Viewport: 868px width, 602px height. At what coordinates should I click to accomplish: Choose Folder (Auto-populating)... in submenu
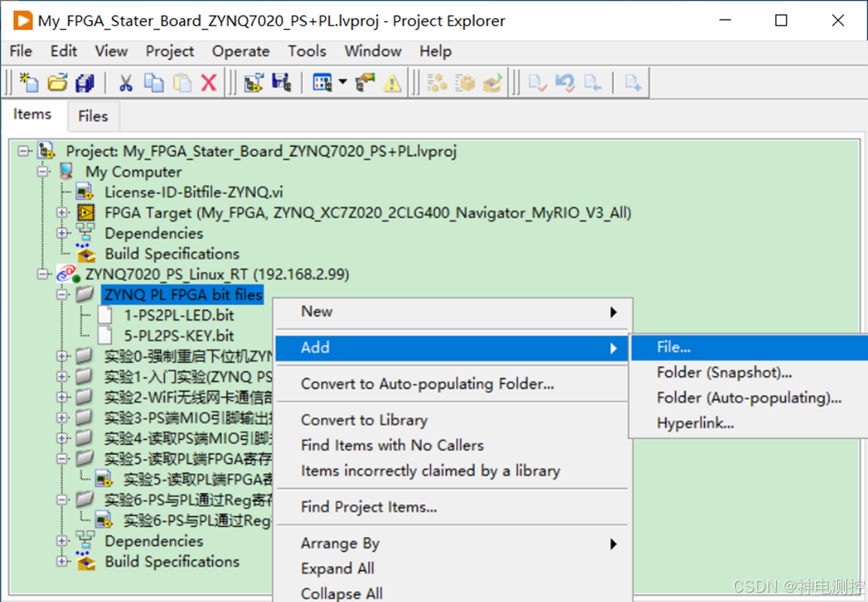(750, 398)
